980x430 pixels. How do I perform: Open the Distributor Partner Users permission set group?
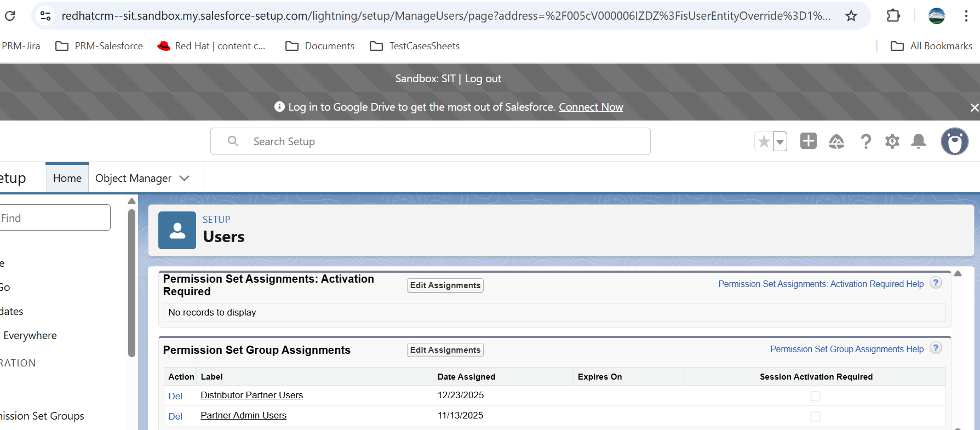click(x=251, y=395)
